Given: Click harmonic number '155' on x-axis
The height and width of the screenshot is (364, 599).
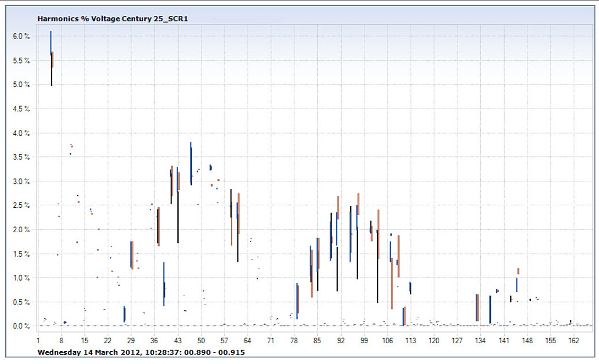Looking at the screenshot, I should pyautogui.click(x=551, y=340).
